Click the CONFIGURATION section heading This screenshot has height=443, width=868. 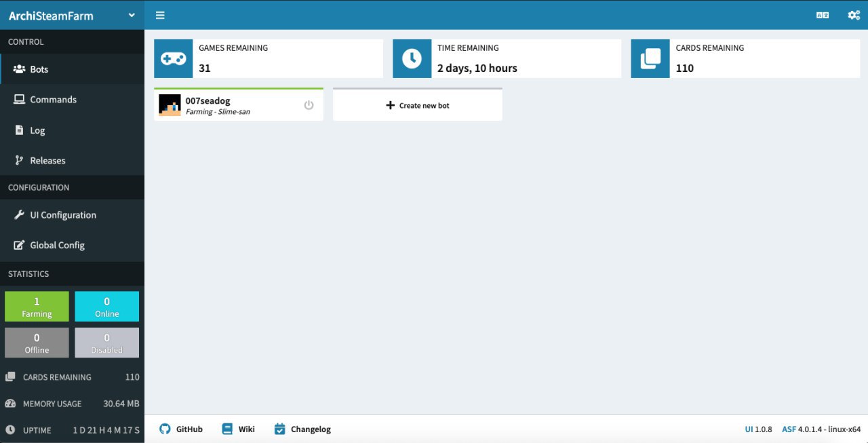(39, 187)
